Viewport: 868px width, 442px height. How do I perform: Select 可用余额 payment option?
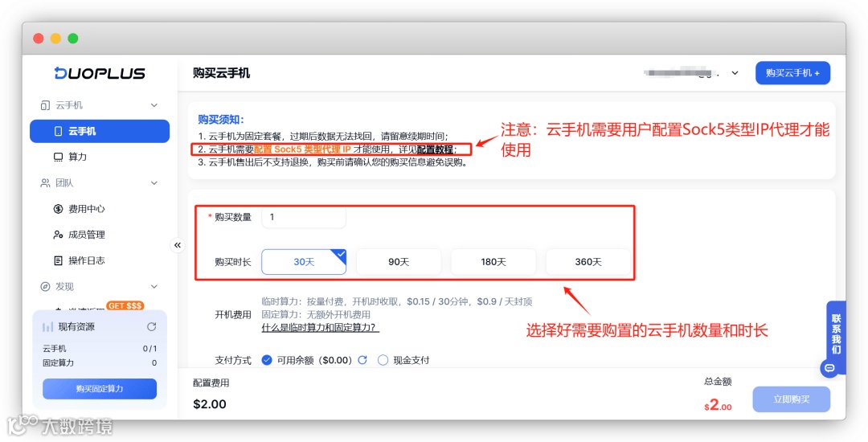pos(267,360)
